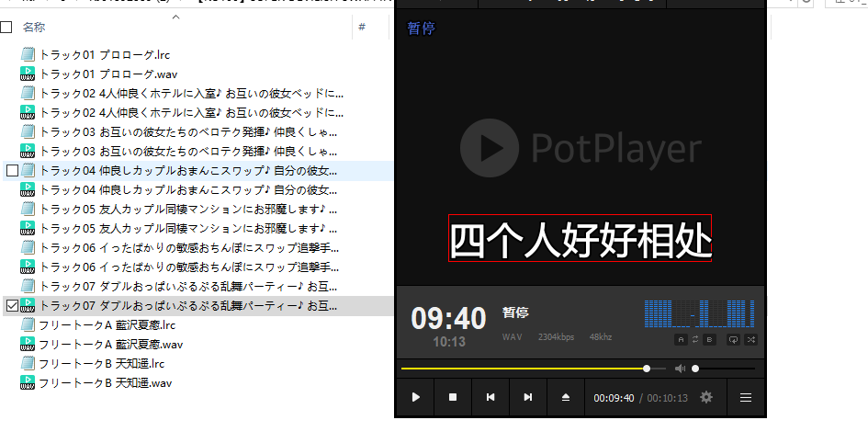The image size is (868, 443).
Task: Click WAV icon of トラック04 file
Action: [x=28, y=190]
